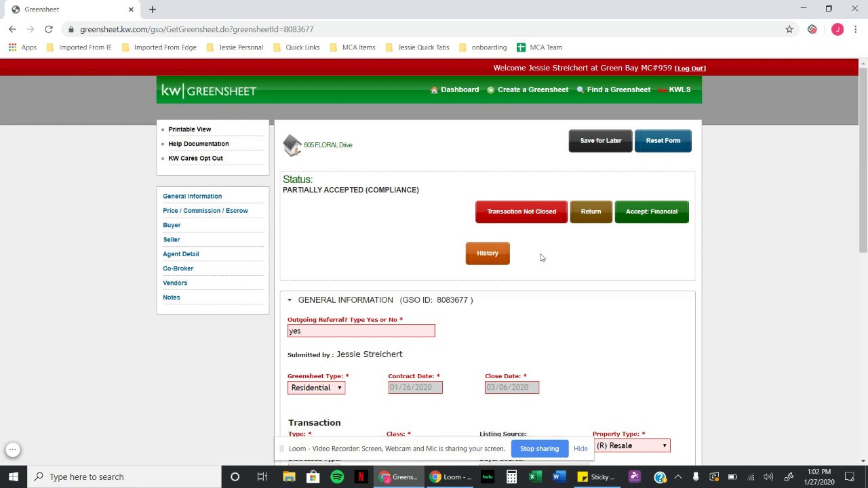Jump to the Price / Commission / Escrow section
This screenshot has height=488, width=868.
tap(205, 211)
